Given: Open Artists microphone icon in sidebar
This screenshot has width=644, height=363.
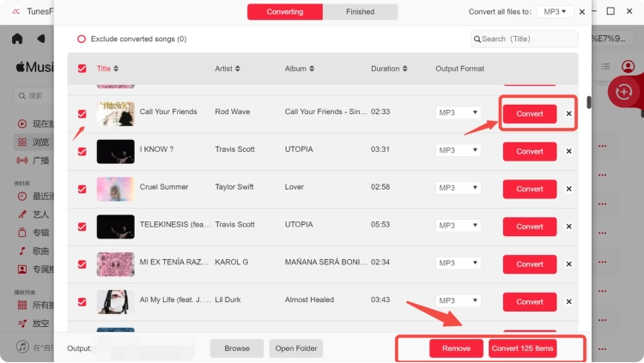Looking at the screenshot, I should (22, 215).
